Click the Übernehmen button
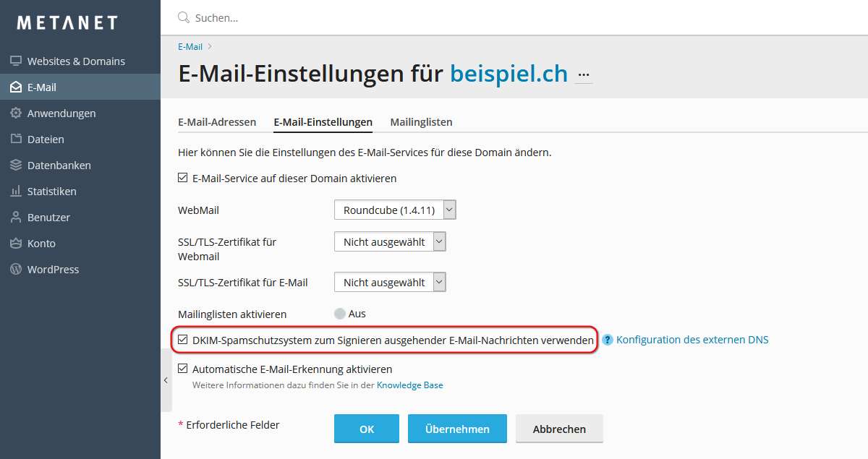868x459 pixels. pos(457,429)
